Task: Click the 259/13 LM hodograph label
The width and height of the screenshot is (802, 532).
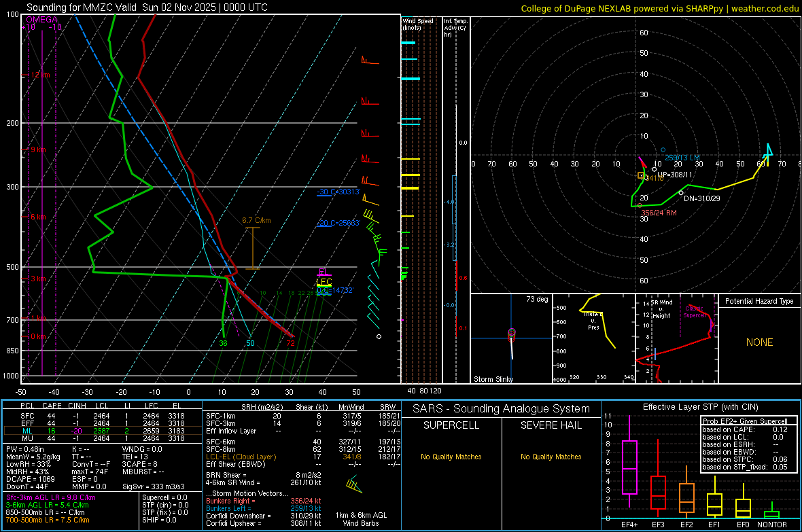Action: coord(682,158)
